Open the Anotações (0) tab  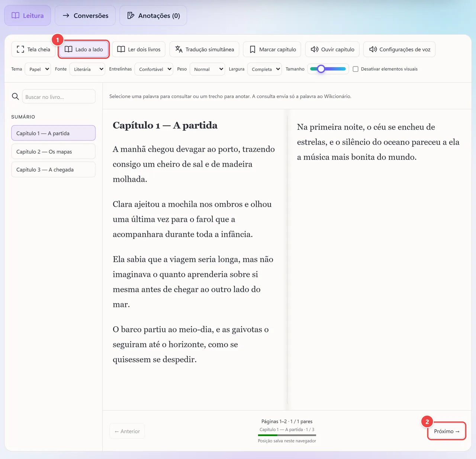(x=153, y=16)
